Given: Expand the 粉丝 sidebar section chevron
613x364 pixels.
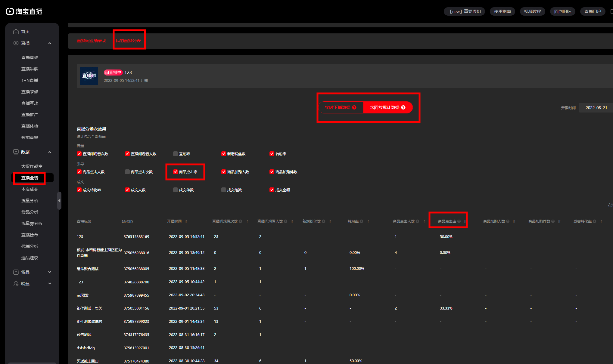Looking at the screenshot, I should coord(50,284).
